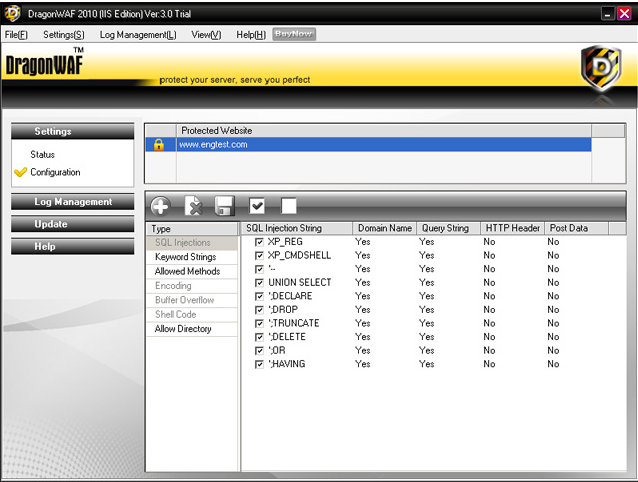638x482 pixels.
Task: Select Configuration in the Settings panel
Action: coord(55,172)
